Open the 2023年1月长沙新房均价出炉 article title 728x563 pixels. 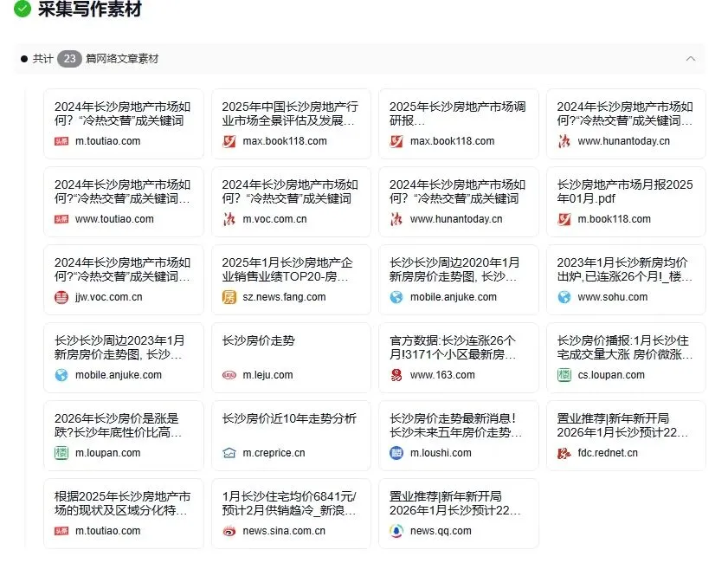coord(625,270)
